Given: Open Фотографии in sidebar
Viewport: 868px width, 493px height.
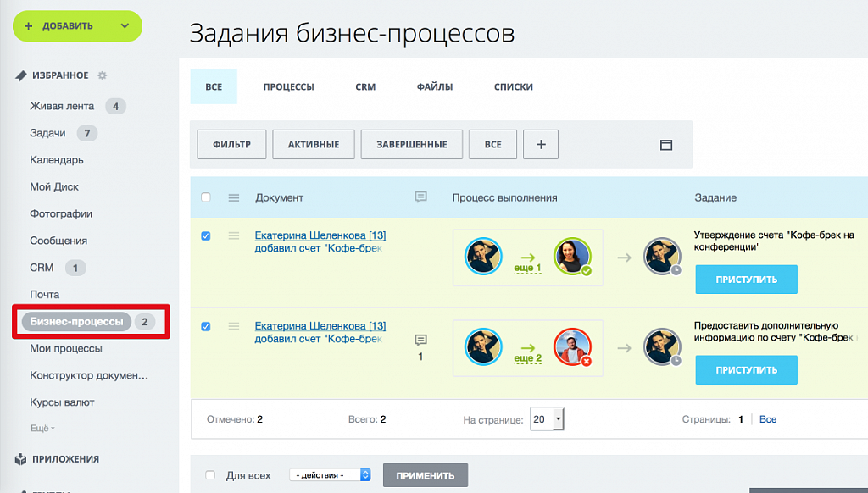Looking at the screenshot, I should pyautogui.click(x=61, y=213).
